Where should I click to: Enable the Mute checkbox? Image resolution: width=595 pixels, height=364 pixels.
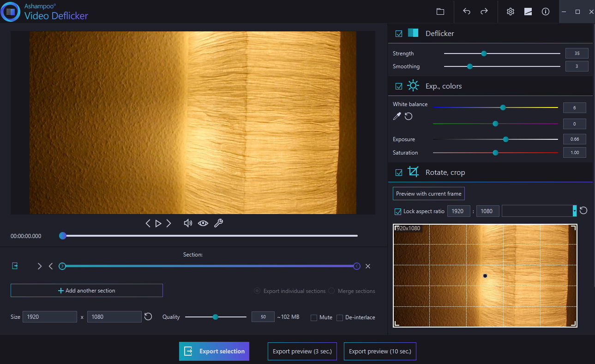pyautogui.click(x=314, y=317)
